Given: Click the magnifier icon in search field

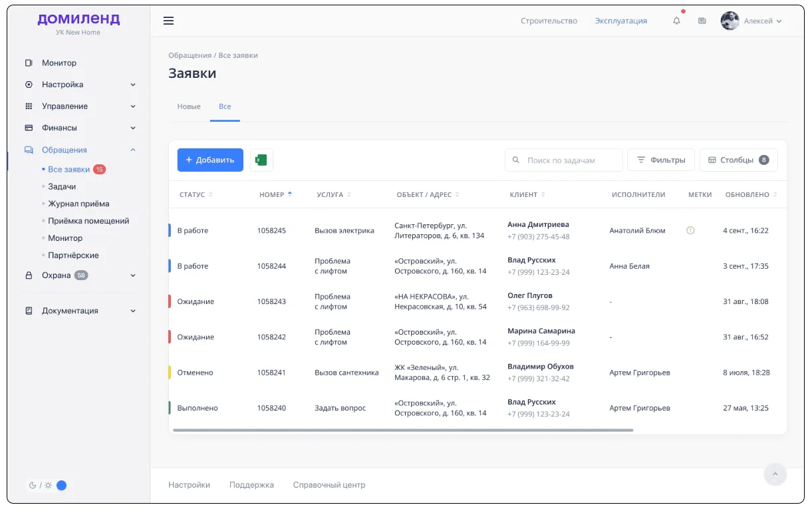Looking at the screenshot, I should [516, 160].
